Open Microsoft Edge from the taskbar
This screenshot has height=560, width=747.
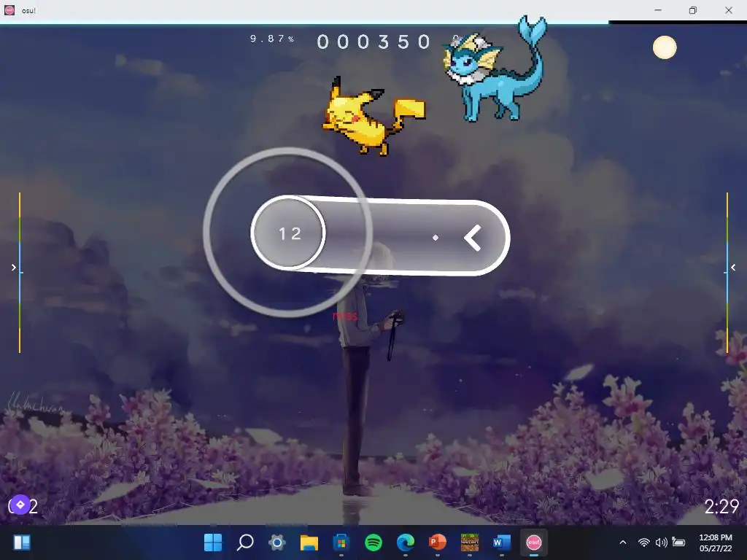406,542
